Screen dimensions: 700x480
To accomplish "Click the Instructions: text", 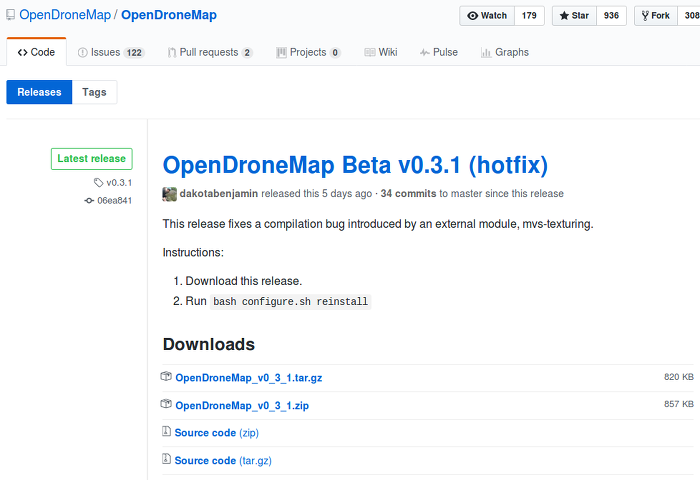I will tap(193, 252).
